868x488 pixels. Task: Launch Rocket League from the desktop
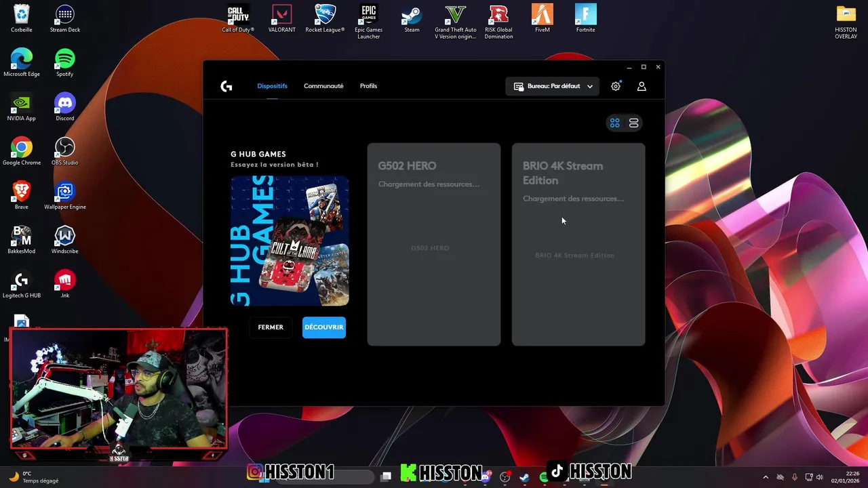tap(325, 18)
